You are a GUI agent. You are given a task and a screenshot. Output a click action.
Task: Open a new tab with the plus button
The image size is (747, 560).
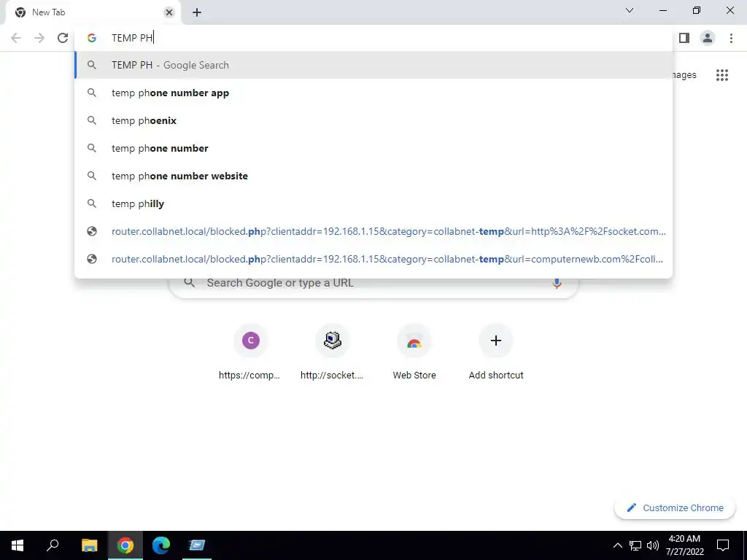(x=197, y=12)
